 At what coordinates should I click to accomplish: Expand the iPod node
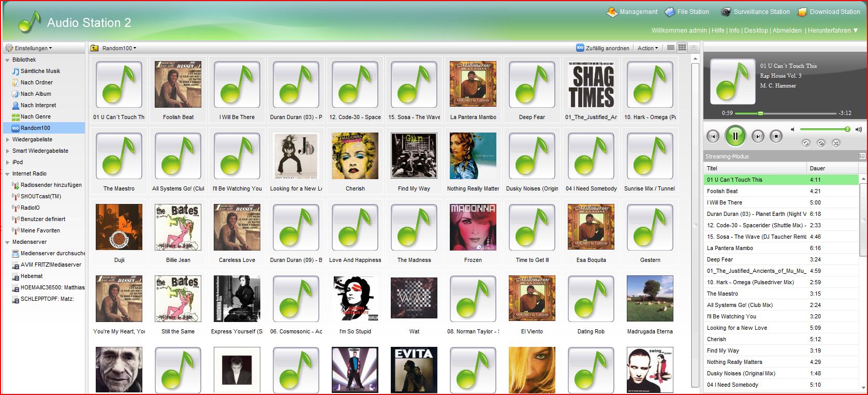(7, 163)
